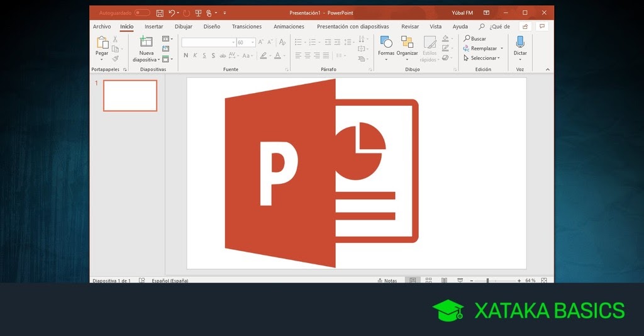Click the line spacing icon
The image size is (644, 336).
[347, 42]
